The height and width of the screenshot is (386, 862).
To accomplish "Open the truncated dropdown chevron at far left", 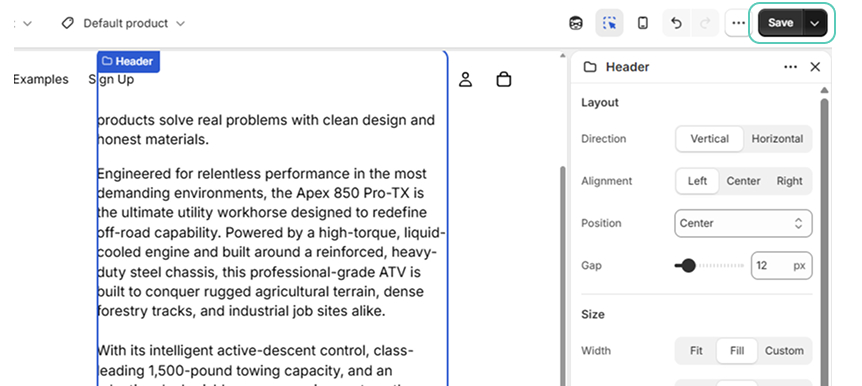I will [x=27, y=23].
